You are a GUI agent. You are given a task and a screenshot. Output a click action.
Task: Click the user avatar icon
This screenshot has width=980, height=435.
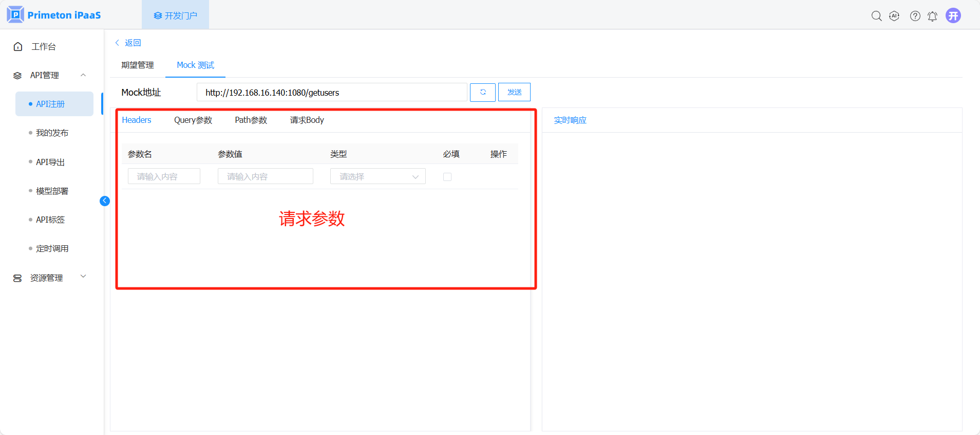pyautogui.click(x=953, y=16)
